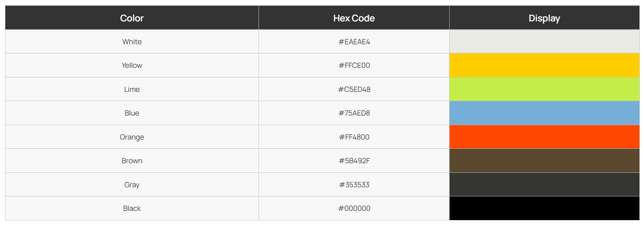The image size is (644, 225).
Task: Click the #C5ED48 hex code cell
Action: tap(354, 89)
